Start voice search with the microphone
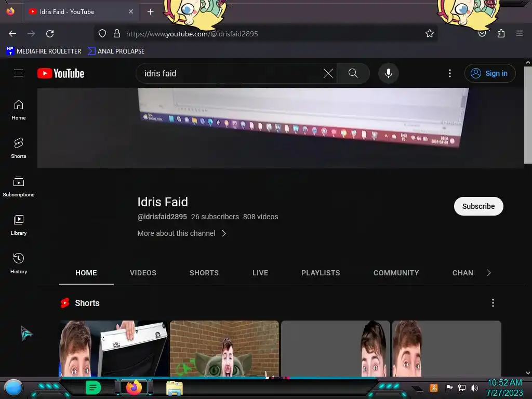Image resolution: width=532 pixels, height=399 pixels. [x=389, y=73]
